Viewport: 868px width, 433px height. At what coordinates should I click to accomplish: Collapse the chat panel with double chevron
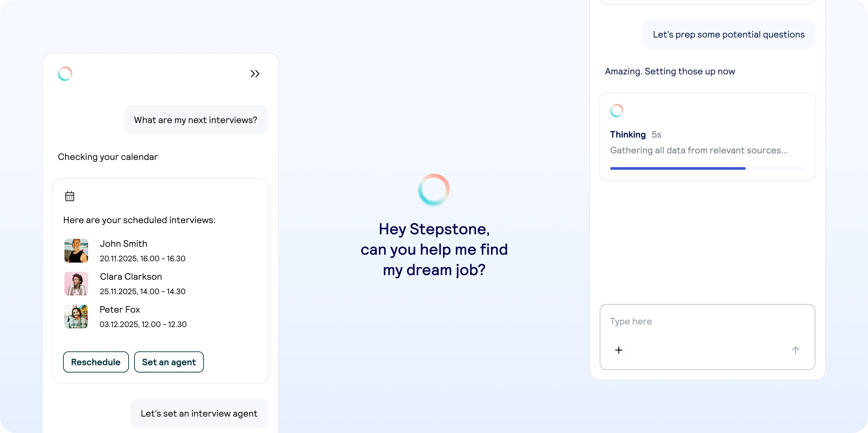click(255, 73)
